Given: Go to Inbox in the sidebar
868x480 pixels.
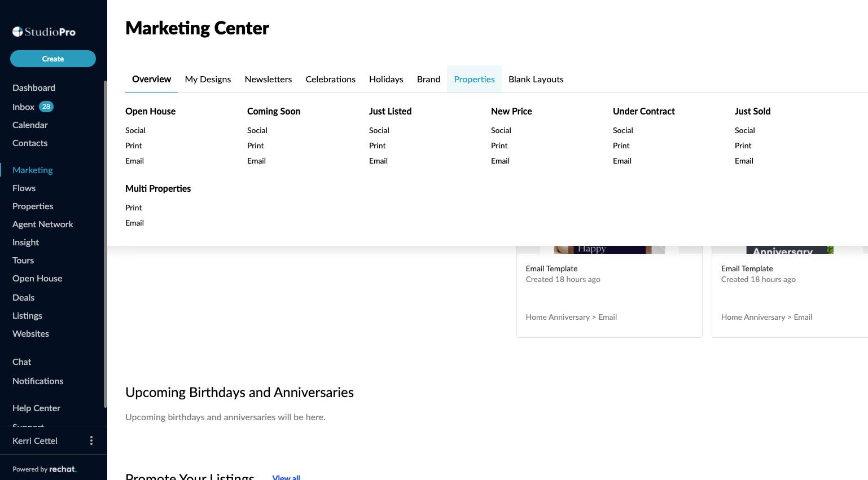Looking at the screenshot, I should 24,107.
